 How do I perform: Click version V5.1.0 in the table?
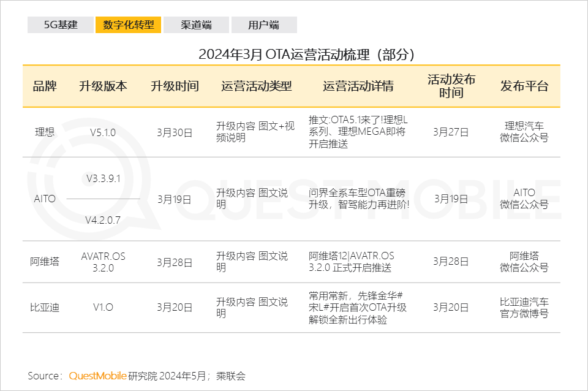[x=103, y=132]
